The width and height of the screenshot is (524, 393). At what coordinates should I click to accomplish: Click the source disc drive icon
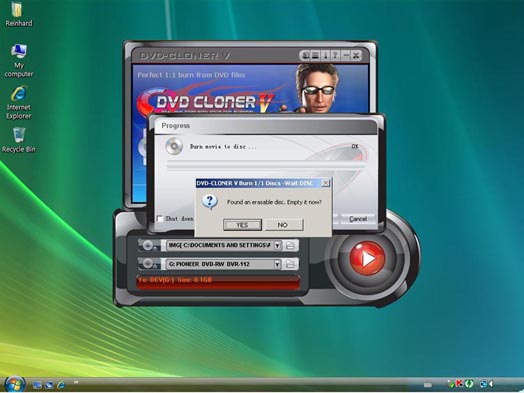tap(148, 246)
